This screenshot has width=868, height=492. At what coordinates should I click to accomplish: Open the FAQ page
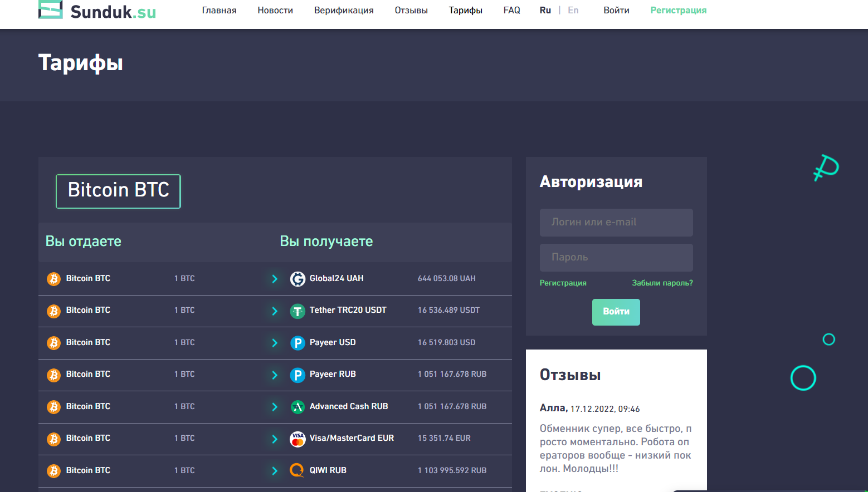pyautogui.click(x=511, y=10)
